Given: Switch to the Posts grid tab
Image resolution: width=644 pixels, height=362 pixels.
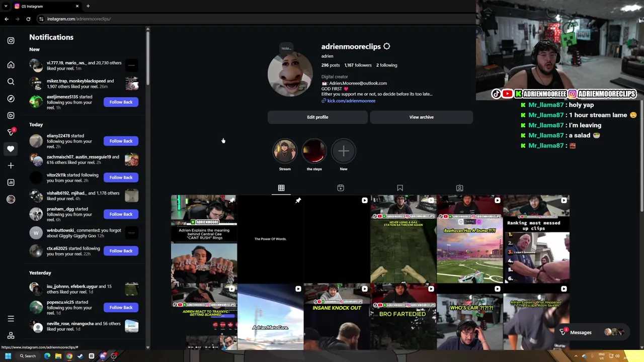Looking at the screenshot, I should [x=281, y=188].
